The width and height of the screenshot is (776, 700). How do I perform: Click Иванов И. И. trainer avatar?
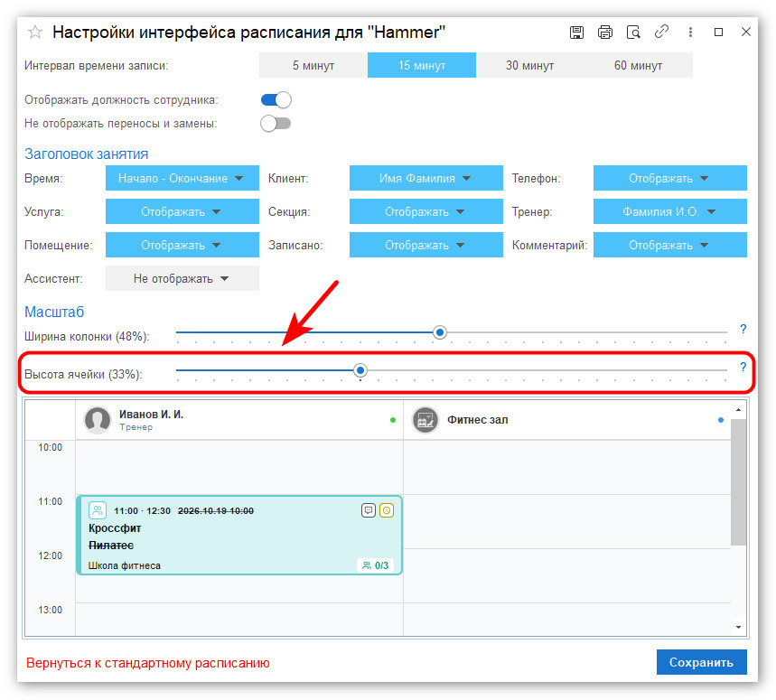(98, 420)
